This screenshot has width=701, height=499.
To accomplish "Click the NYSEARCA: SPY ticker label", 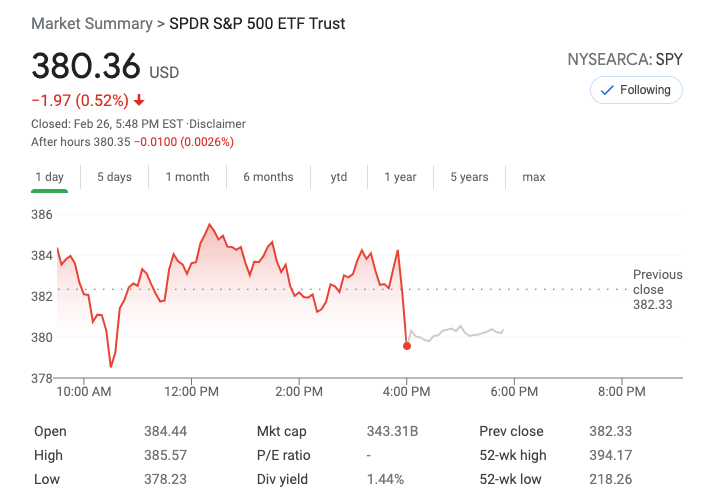I will 625,59.
